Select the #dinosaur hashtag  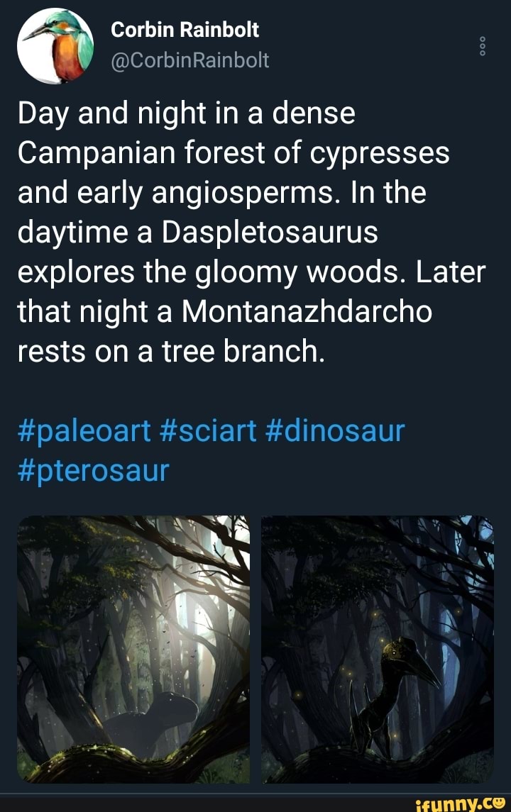pos(338,430)
